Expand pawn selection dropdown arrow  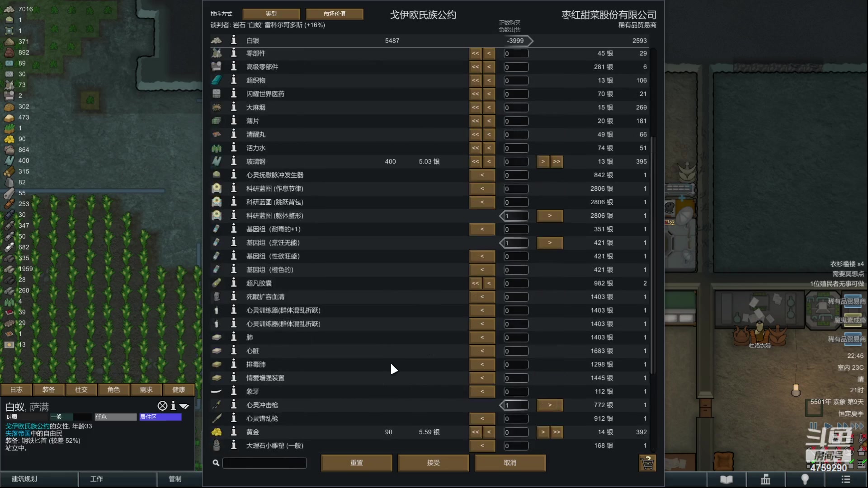(x=184, y=406)
